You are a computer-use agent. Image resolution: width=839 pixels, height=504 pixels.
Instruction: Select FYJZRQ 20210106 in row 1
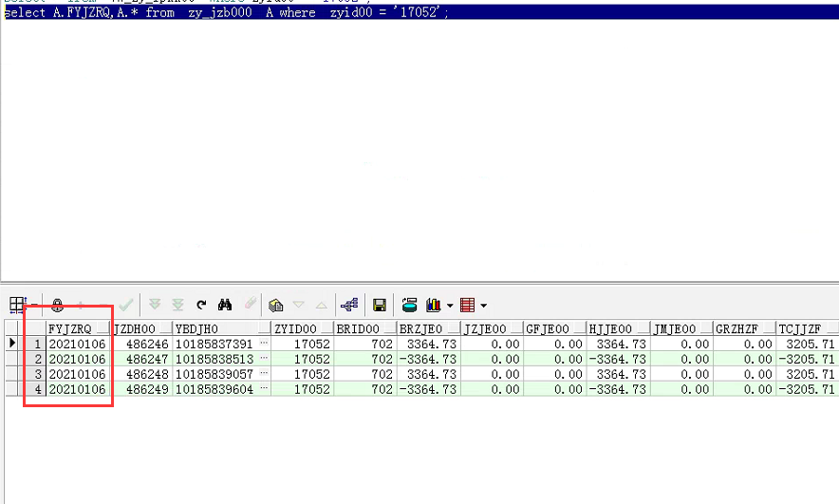pyautogui.click(x=78, y=344)
